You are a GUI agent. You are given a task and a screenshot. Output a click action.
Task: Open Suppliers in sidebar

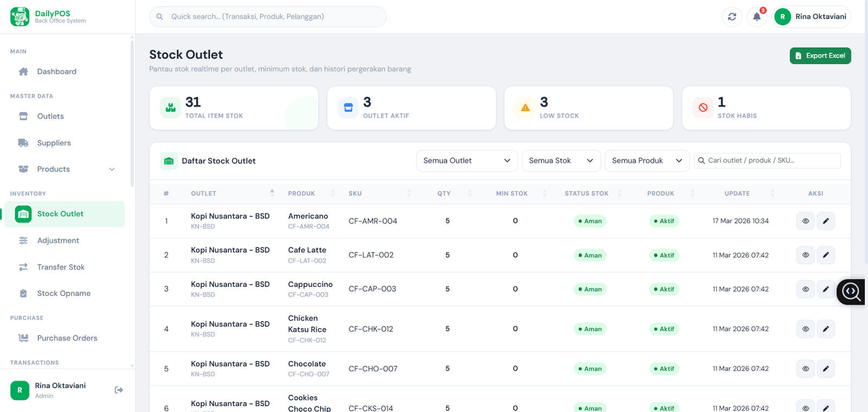pos(65,143)
